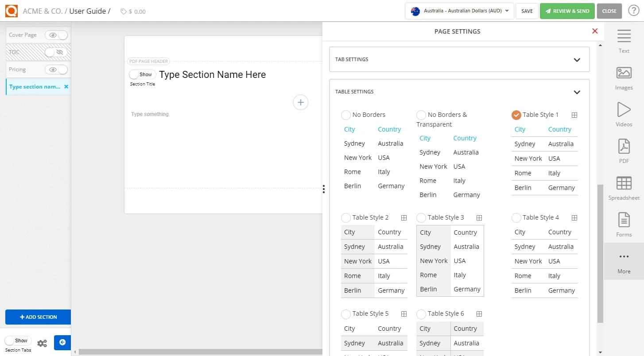This screenshot has width=644, height=356.
Task: Select the Table Style 3 radio button
Action: (x=421, y=217)
